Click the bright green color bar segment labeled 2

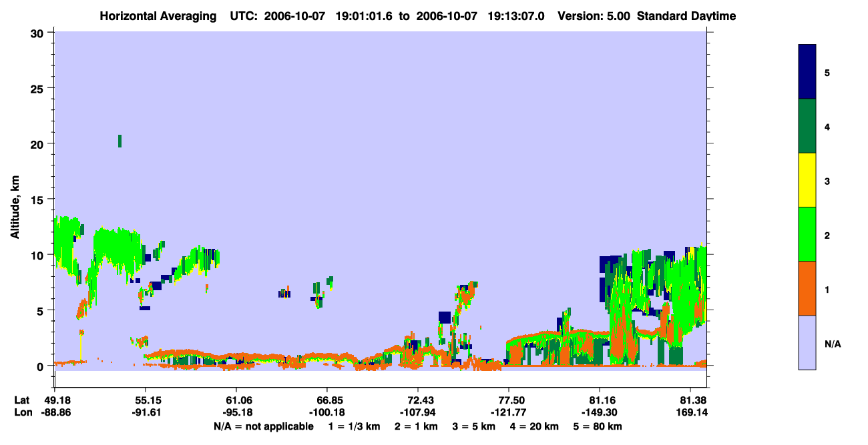point(807,234)
